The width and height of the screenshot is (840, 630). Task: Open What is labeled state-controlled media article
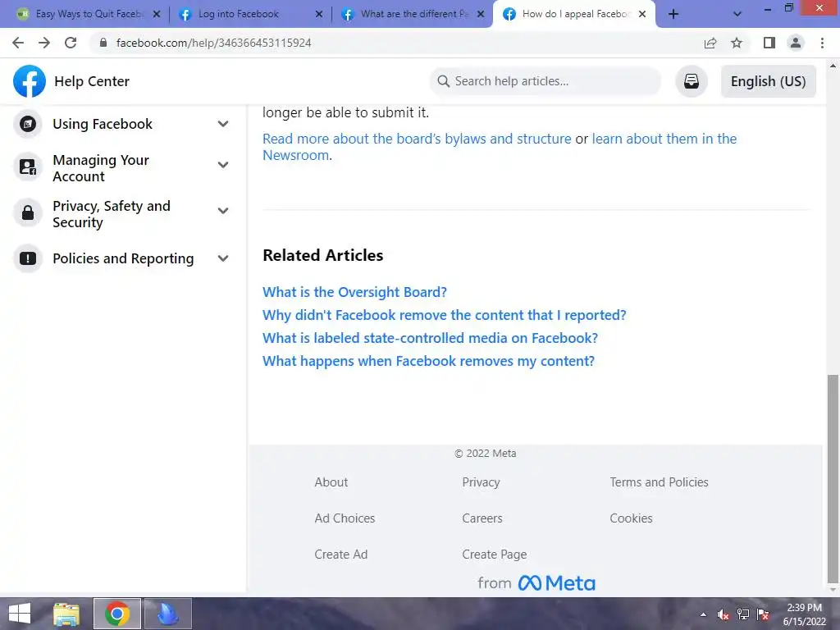tap(430, 338)
